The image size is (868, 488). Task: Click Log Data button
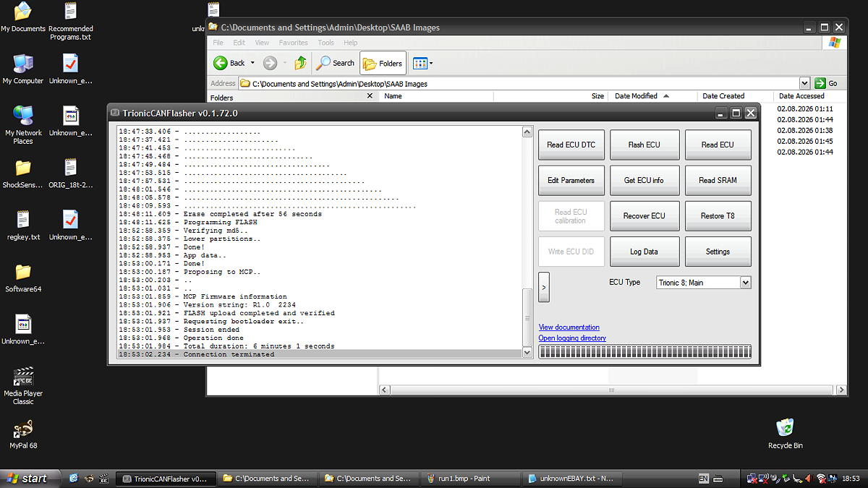[x=644, y=252]
